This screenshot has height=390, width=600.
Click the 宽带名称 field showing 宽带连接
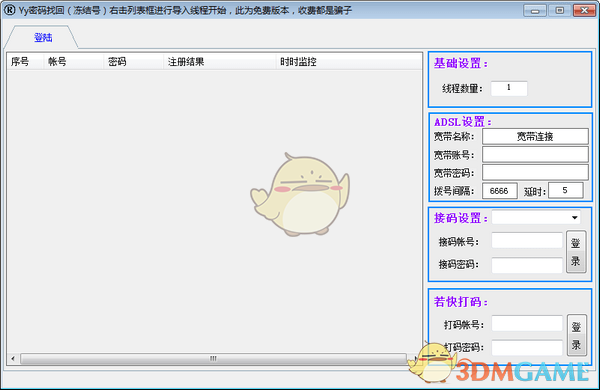[535, 137]
